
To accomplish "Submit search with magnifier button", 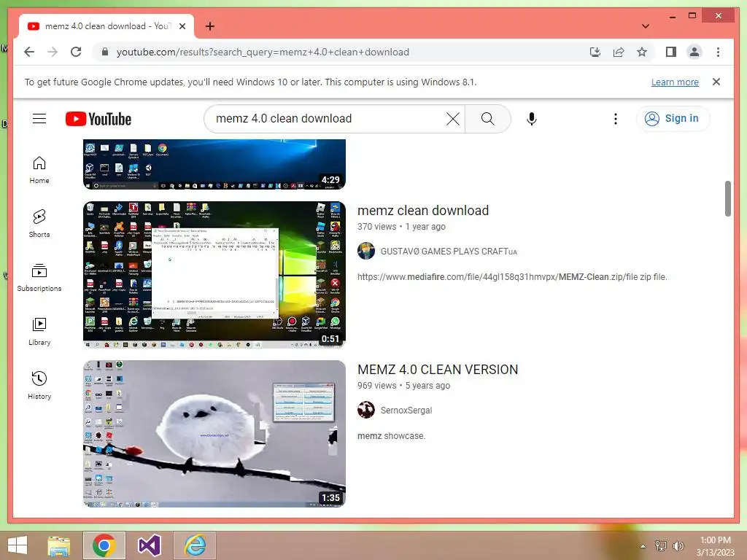I will click(487, 119).
